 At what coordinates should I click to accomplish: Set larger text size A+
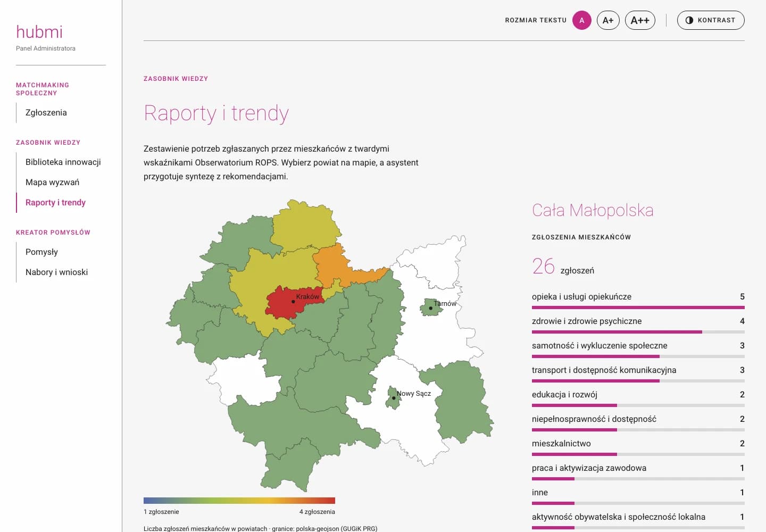[608, 20]
